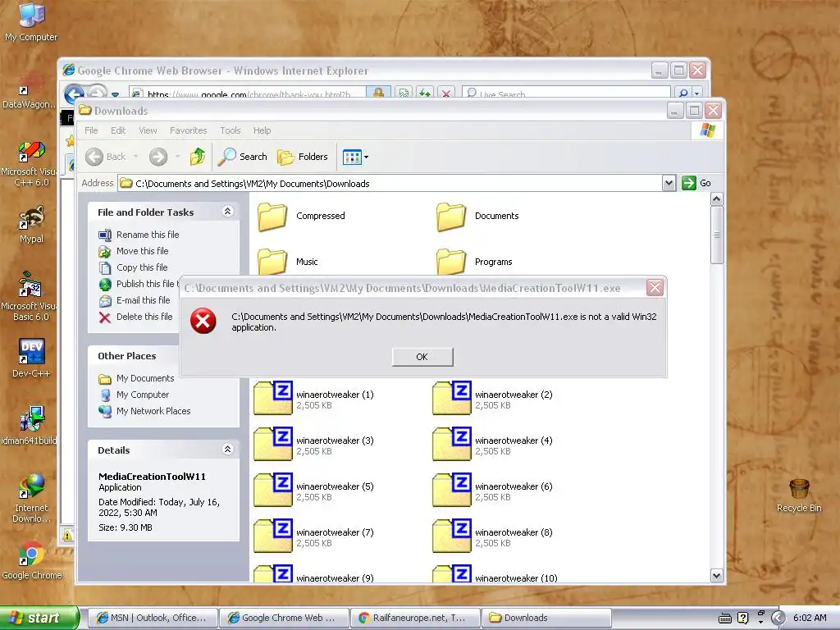Select the Music folder
Screen dimensions: 840x630
(x=288, y=262)
